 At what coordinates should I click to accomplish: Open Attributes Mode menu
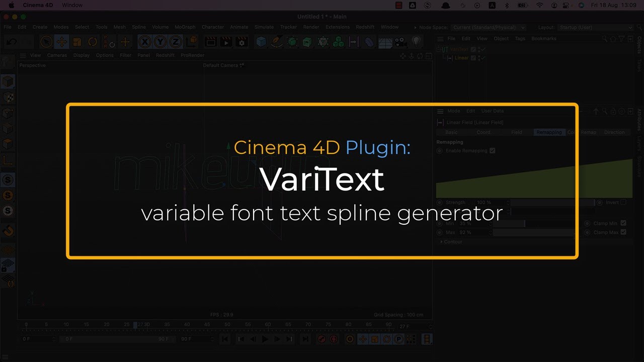pyautogui.click(x=453, y=111)
